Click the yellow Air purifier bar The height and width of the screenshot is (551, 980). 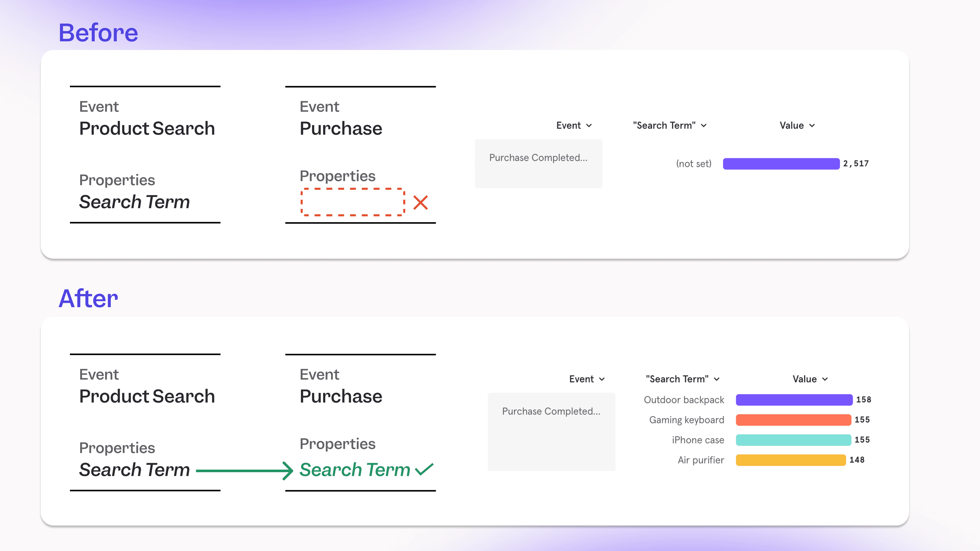click(791, 460)
